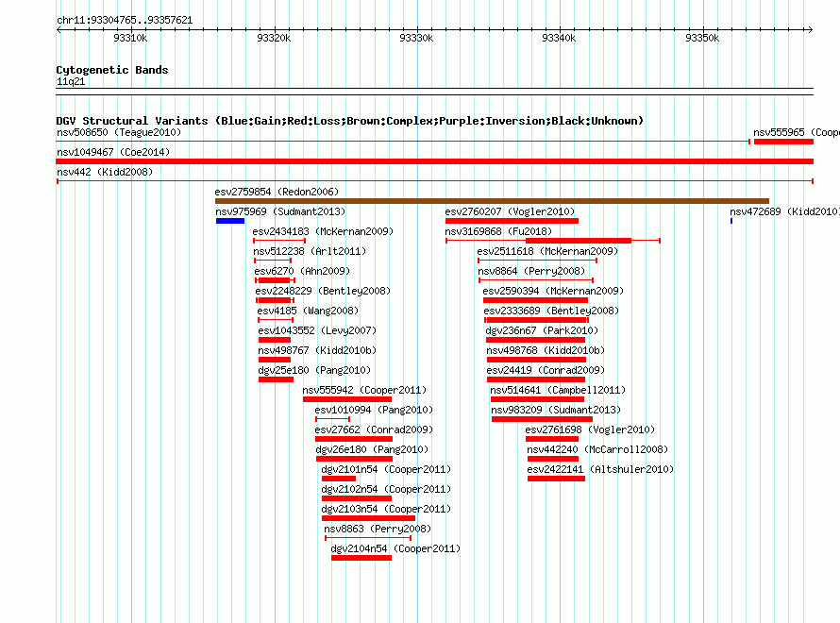Select the esv6270 (Ahn2009) variant
840x623 pixels.
click(302, 271)
